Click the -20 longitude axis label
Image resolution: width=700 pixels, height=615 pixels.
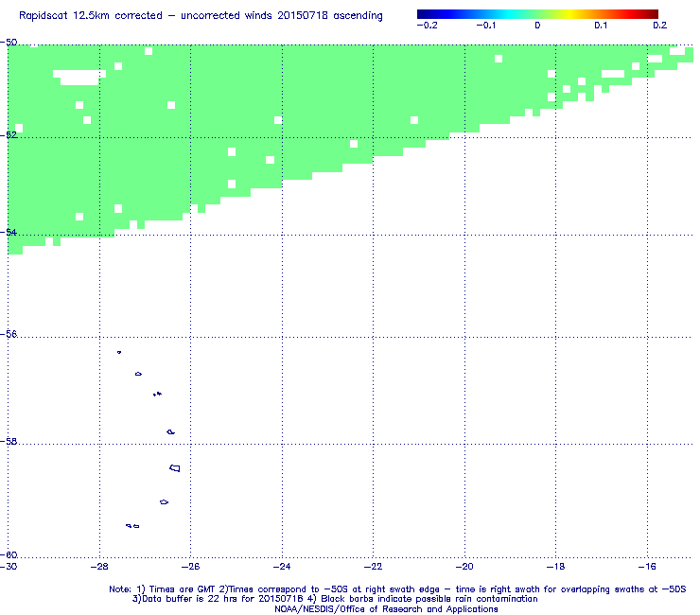click(464, 567)
